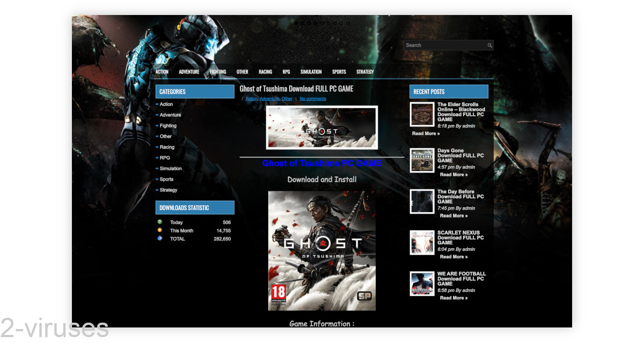This screenshot has height=343, width=644.
Task: Open The Day Before Download post link
Action: (x=460, y=197)
